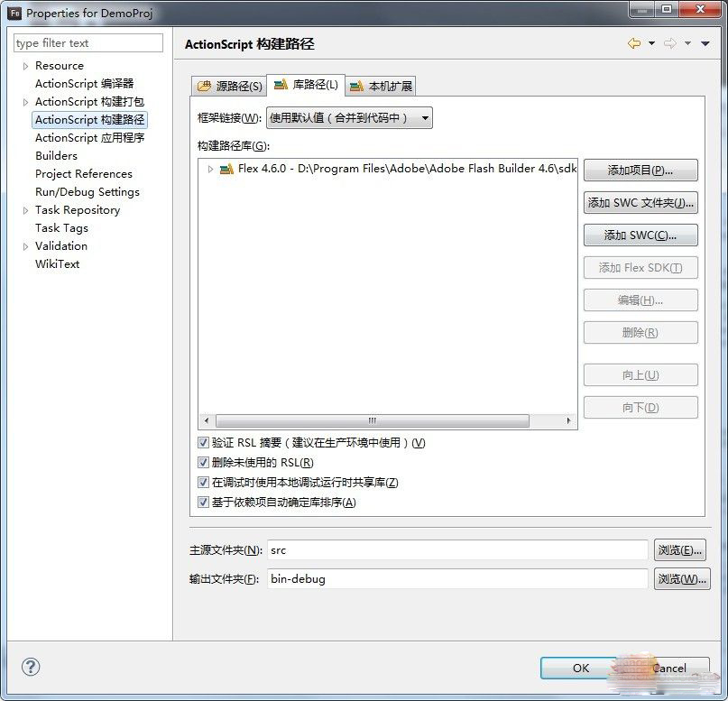Click the 添加 SWC(C)... button

(640, 235)
